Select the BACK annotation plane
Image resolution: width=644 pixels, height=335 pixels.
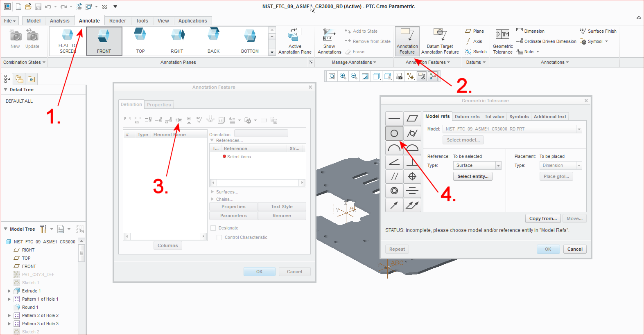(x=213, y=41)
